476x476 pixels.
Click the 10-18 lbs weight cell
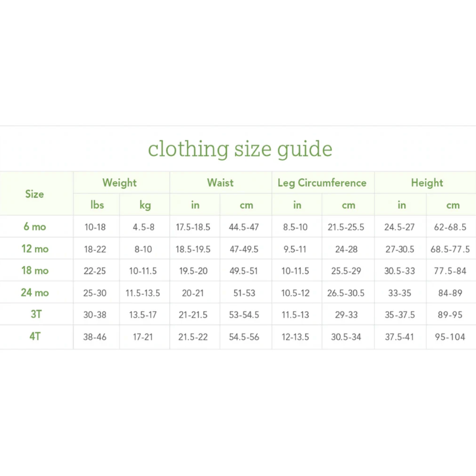tap(95, 227)
